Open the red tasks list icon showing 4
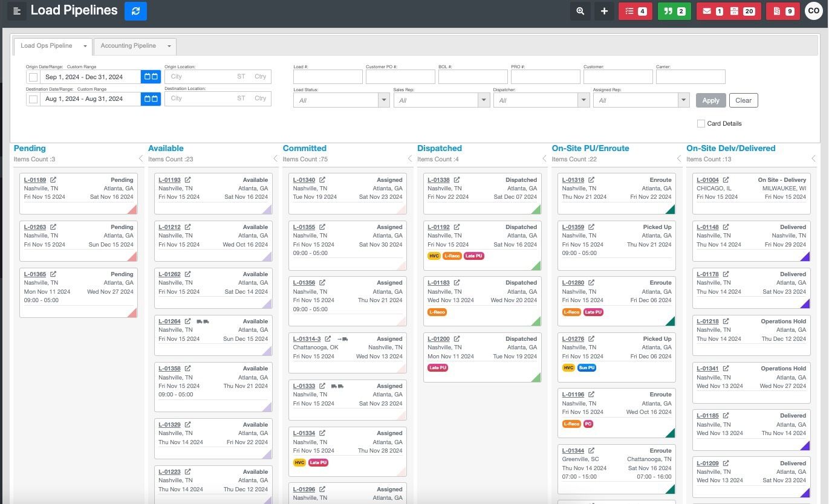Screen dimensions: 829x504 pos(634,10)
